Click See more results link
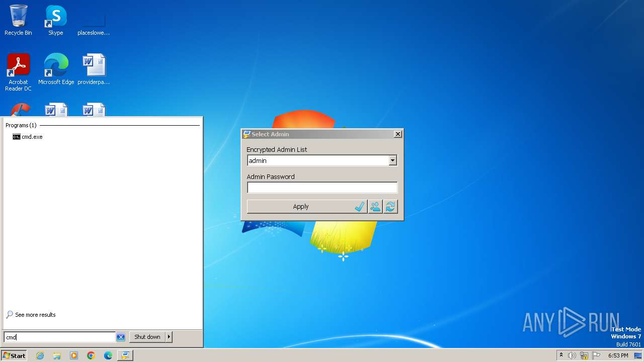 (x=35, y=315)
